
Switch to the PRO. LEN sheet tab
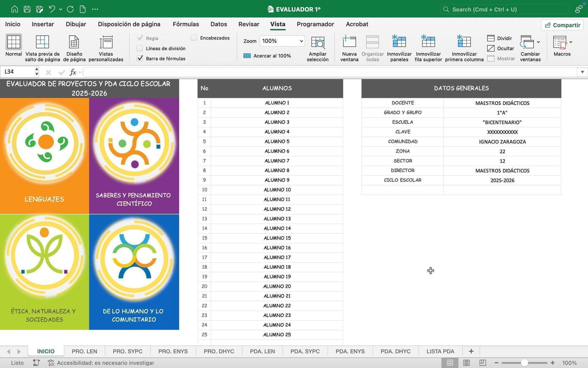[x=84, y=351]
